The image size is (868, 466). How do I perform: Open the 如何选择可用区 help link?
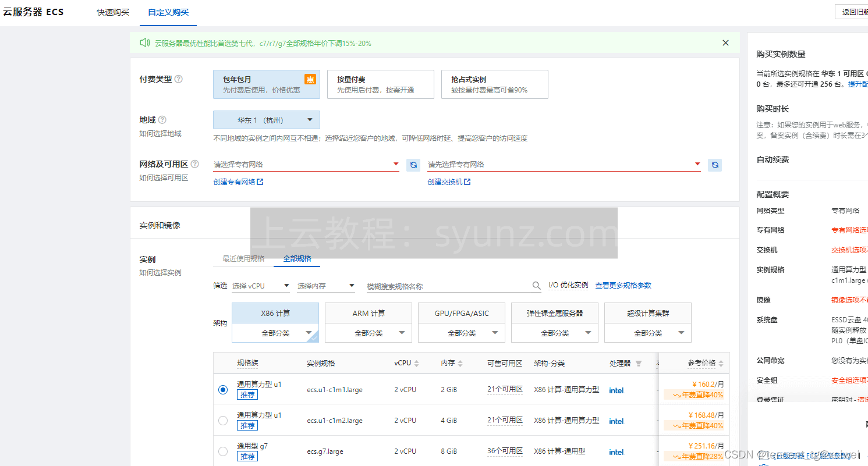[x=164, y=177]
